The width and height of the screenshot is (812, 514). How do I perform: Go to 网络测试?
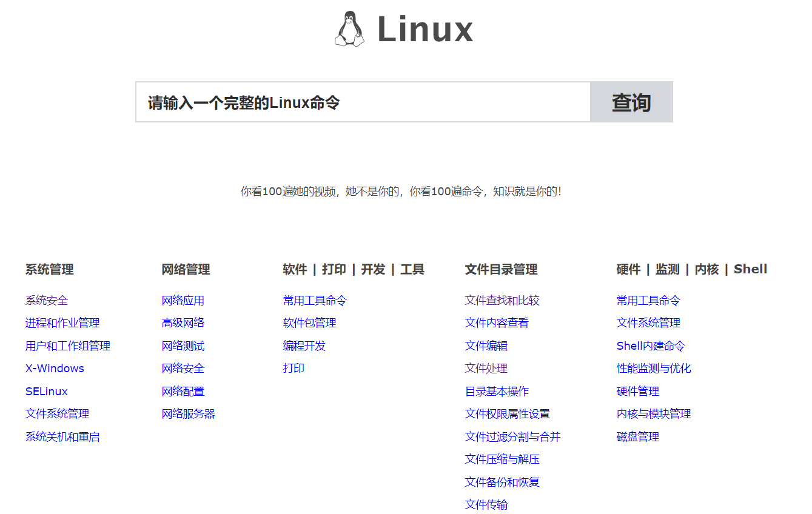(x=183, y=346)
